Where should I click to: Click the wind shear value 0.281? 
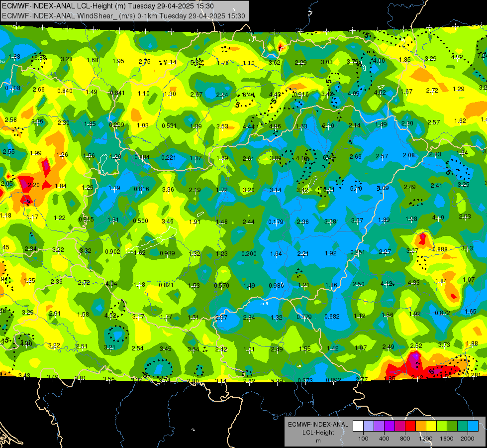click(474, 375)
